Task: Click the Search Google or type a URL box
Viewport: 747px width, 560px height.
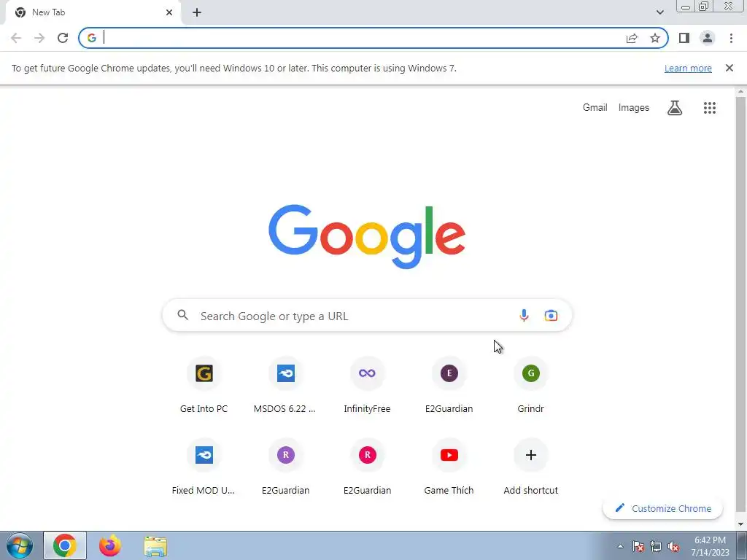Action: pos(368,315)
